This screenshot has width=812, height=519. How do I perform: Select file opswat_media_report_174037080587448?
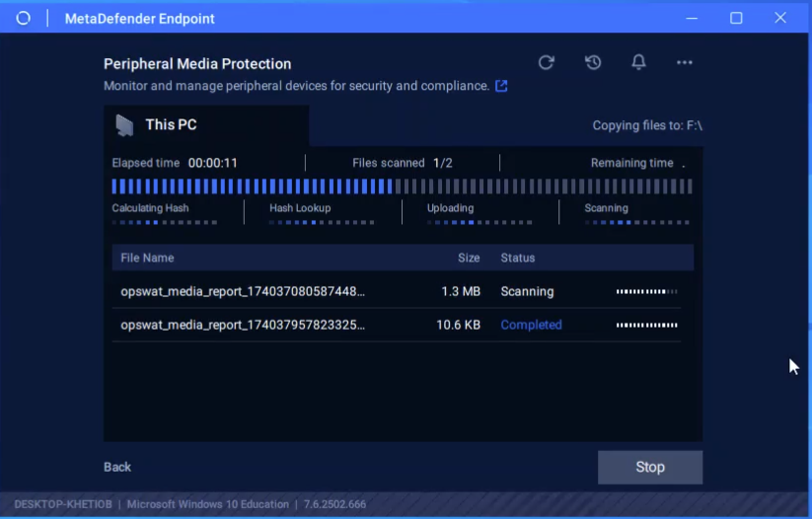click(x=243, y=292)
